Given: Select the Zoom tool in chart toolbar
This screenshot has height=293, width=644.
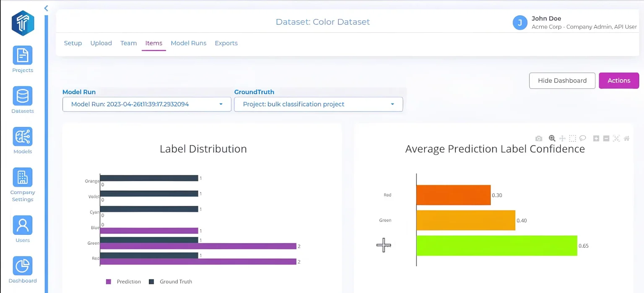Looking at the screenshot, I should 552,138.
